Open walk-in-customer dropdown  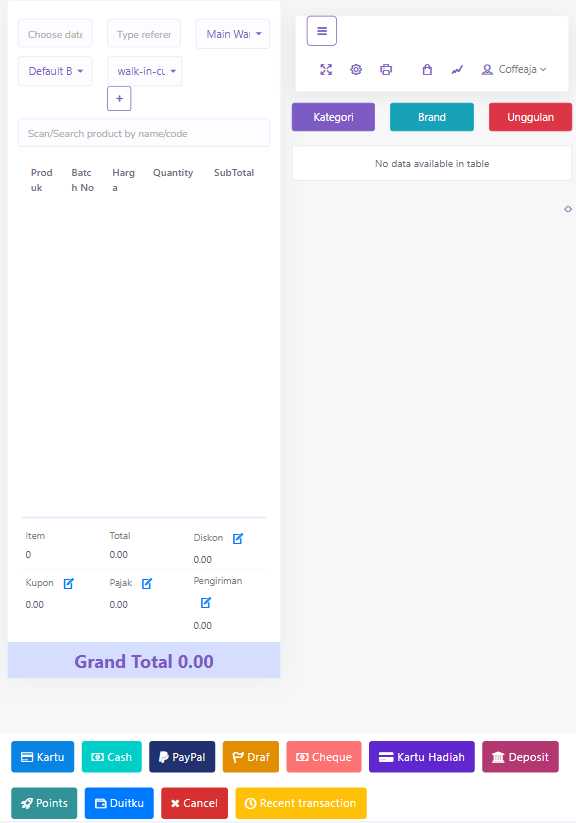[x=145, y=71]
